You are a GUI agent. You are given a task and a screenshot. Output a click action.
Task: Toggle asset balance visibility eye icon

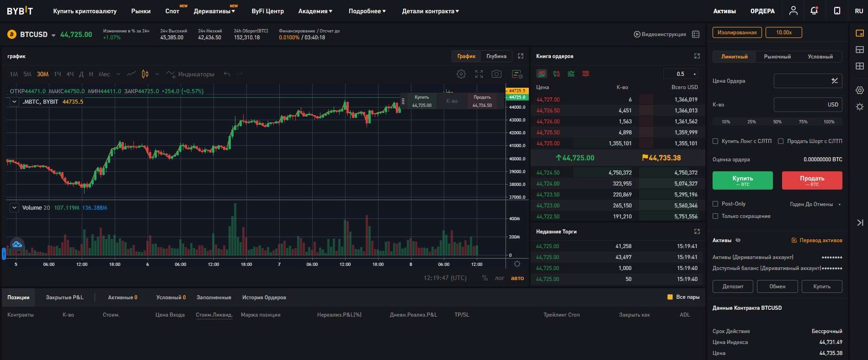pos(738,240)
